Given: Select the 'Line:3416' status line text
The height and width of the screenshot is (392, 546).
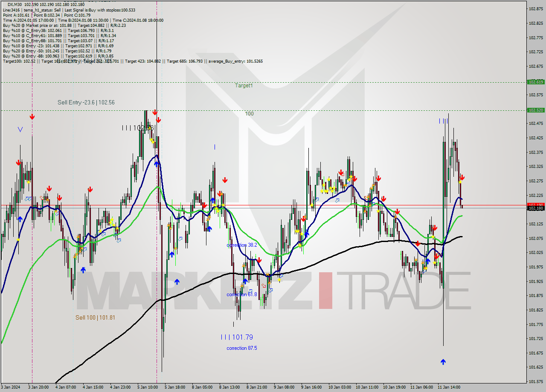Looking at the screenshot, I should click(11, 10).
